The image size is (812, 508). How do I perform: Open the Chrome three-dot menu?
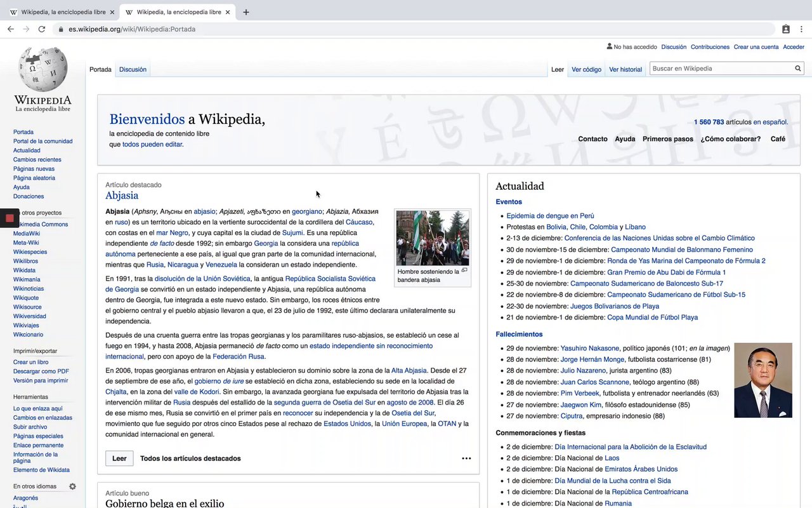click(802, 29)
